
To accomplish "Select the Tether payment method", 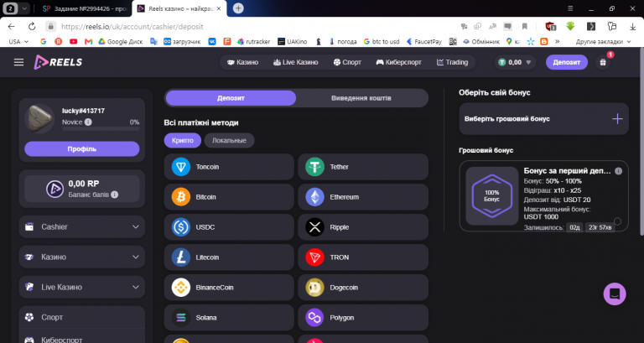I will (x=363, y=167).
